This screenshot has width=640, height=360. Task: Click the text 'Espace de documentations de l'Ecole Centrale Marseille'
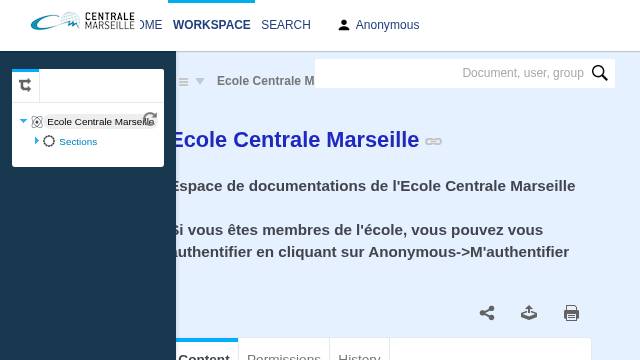(x=376, y=186)
